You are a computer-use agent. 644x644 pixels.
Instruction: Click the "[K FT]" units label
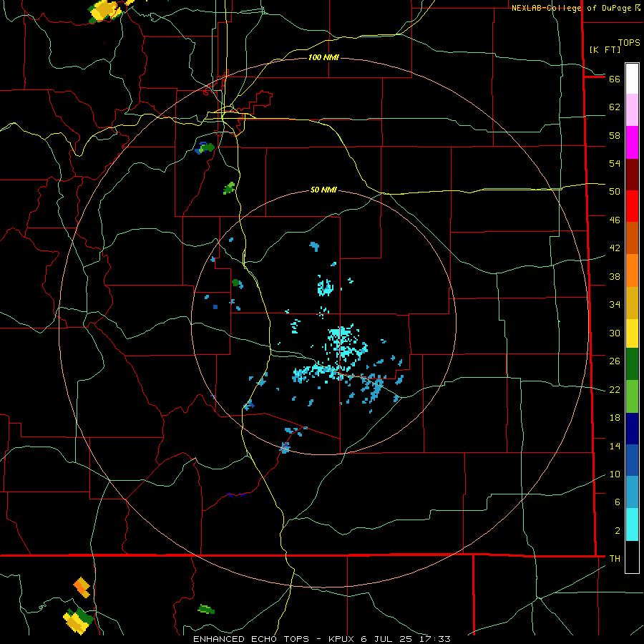605,49
